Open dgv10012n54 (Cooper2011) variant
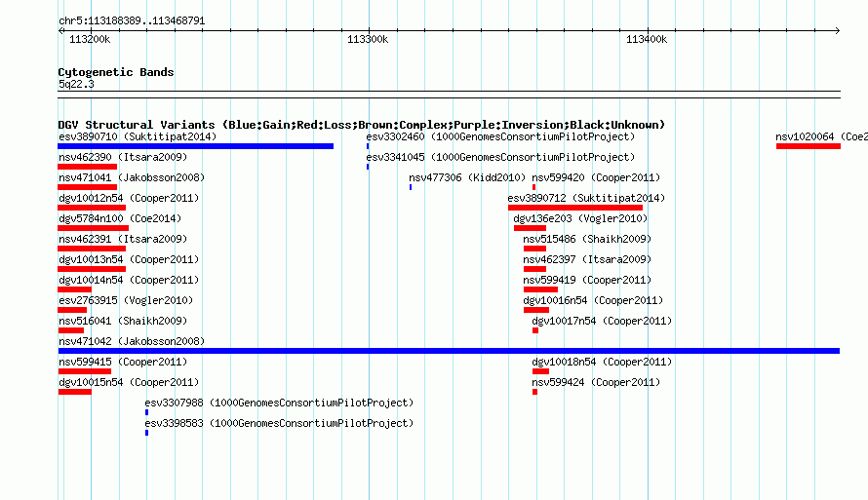The width and height of the screenshot is (868, 500). [x=129, y=198]
